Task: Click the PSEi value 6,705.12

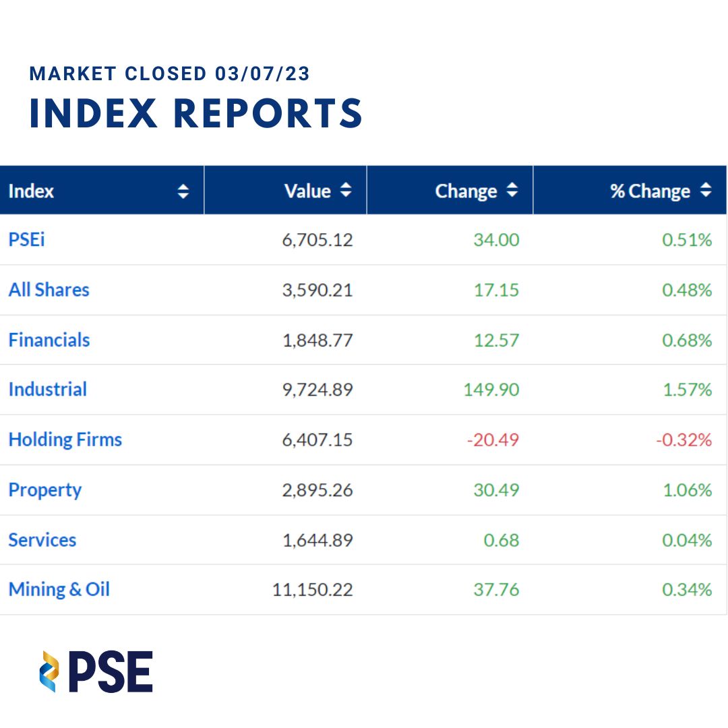Action: point(317,240)
